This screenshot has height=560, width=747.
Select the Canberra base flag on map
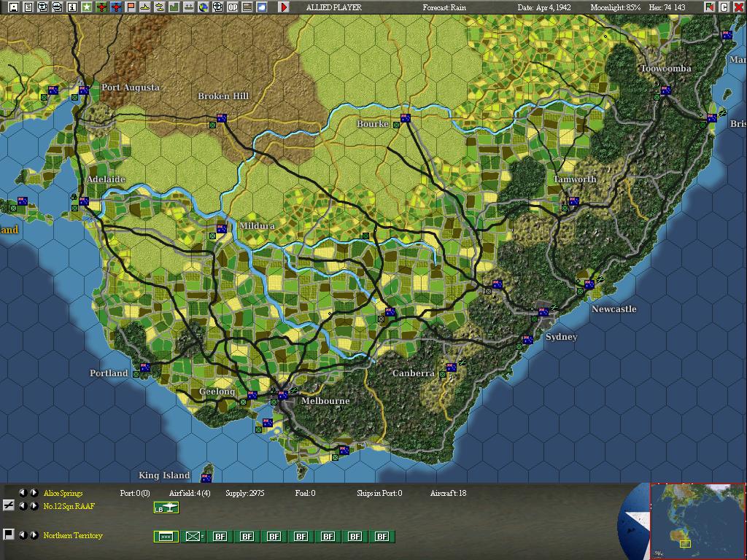pyautogui.click(x=451, y=367)
